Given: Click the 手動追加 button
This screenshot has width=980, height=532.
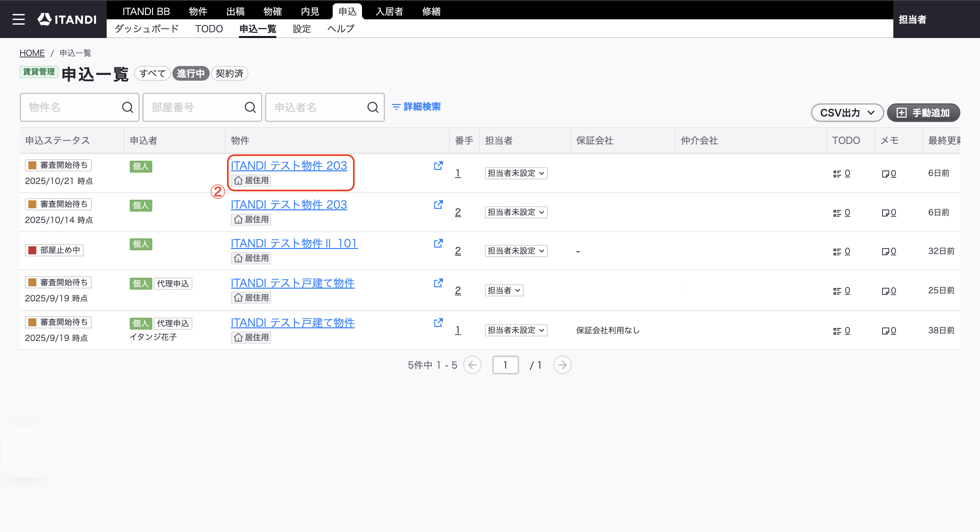Looking at the screenshot, I should coord(923,113).
